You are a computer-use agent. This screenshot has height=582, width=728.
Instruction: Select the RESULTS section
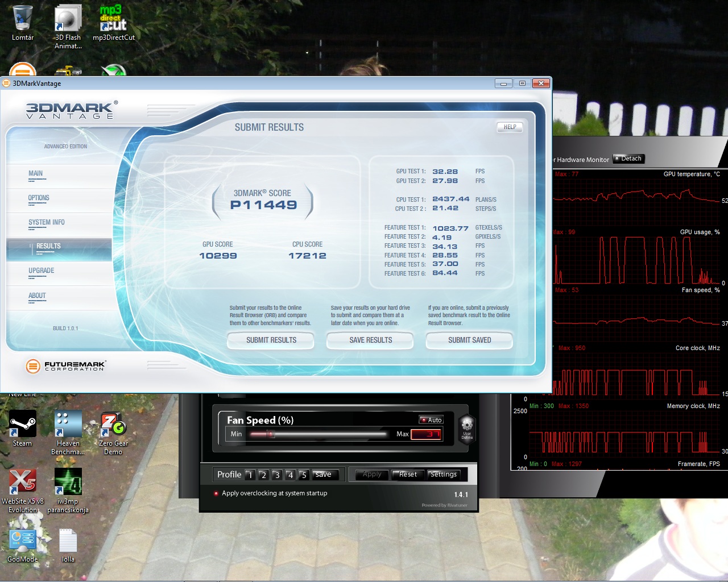click(x=59, y=249)
